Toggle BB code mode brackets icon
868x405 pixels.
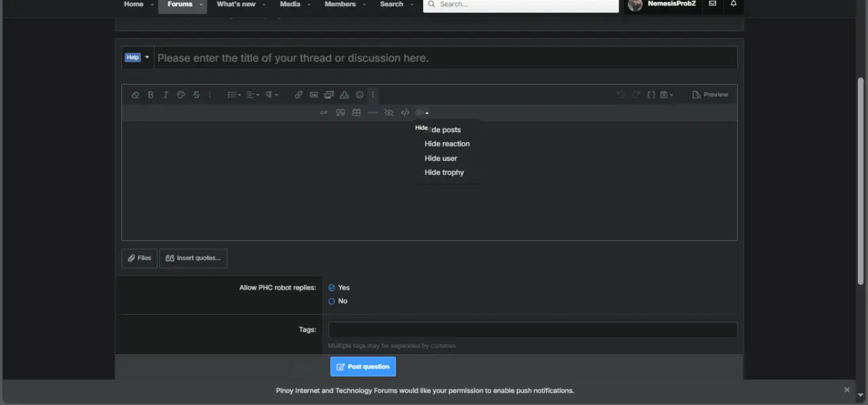651,95
